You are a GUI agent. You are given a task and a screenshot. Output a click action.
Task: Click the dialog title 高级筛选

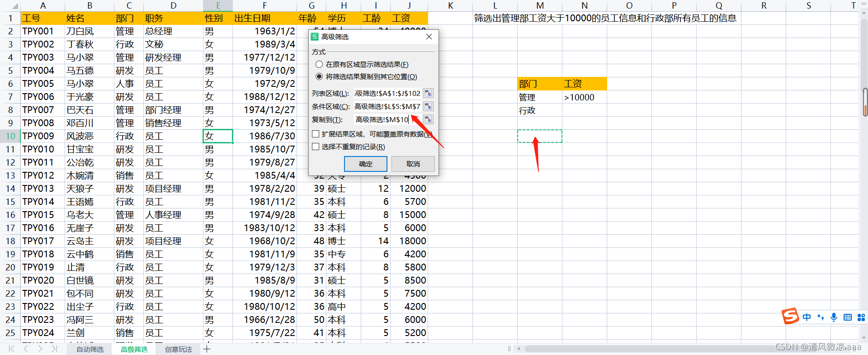click(335, 37)
